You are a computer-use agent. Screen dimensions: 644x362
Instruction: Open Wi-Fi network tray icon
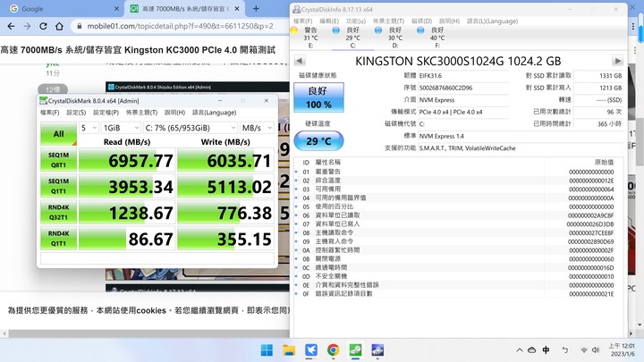[x=583, y=350]
